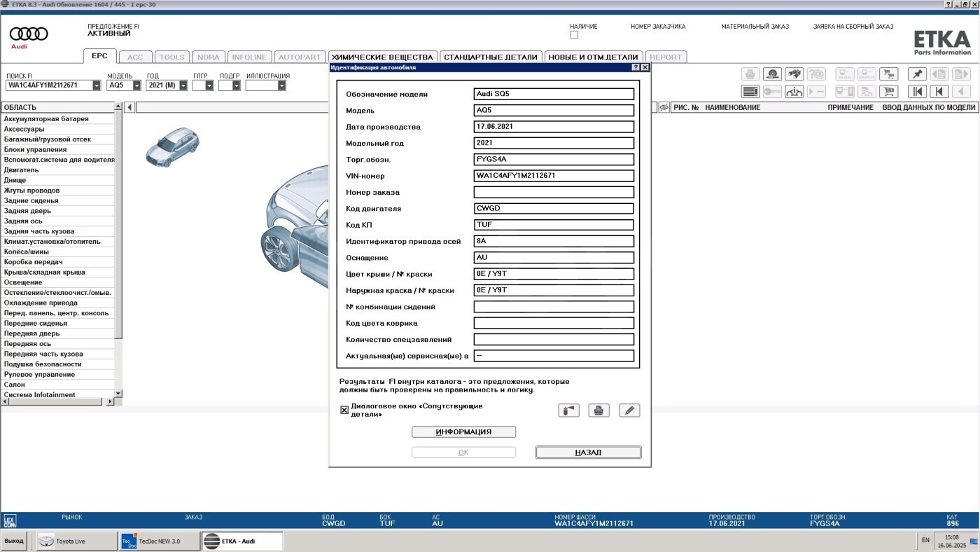This screenshot has height=552, width=980.
Task: Open the ИЛЛЮСТРАЦИЯ dropdown
Action: point(281,85)
